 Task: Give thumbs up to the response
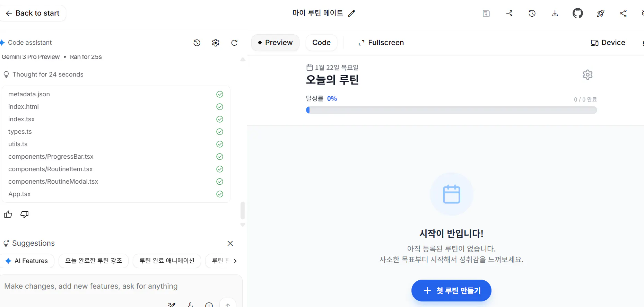[x=8, y=214]
